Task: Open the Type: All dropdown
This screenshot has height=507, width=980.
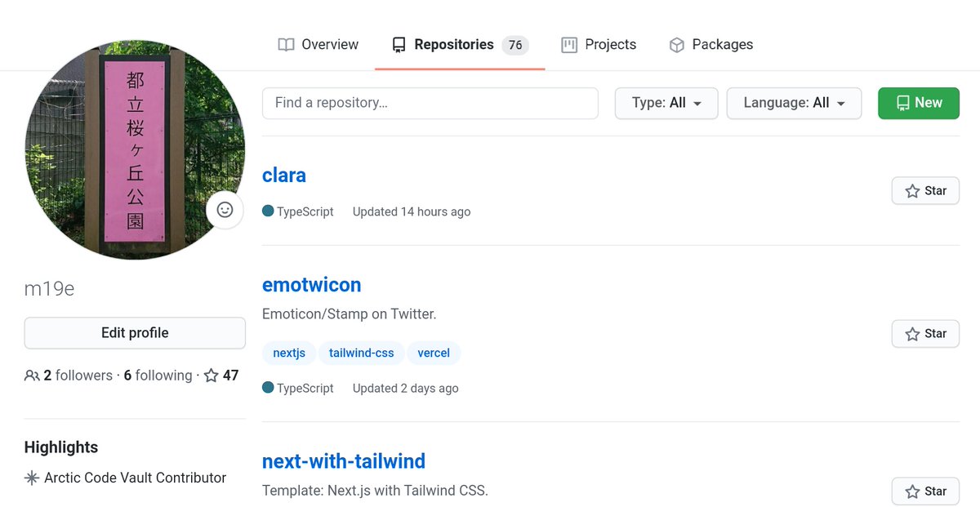Action: [x=666, y=103]
